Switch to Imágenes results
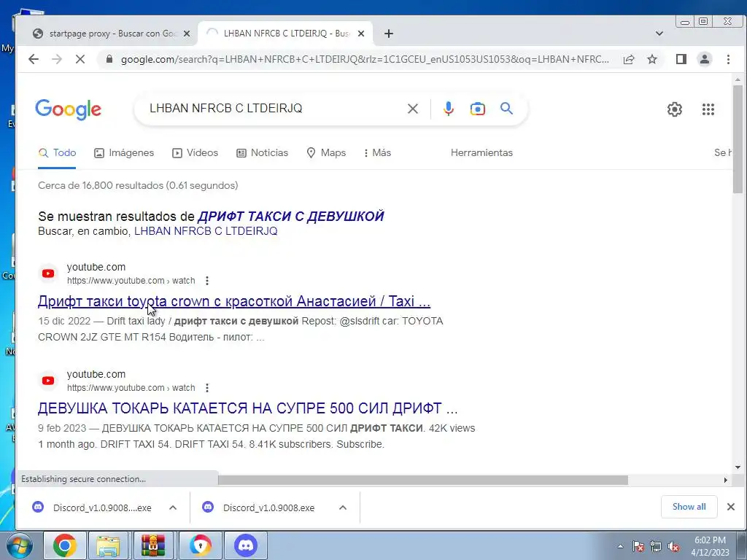Viewport: 747px width, 560px height. point(124,153)
